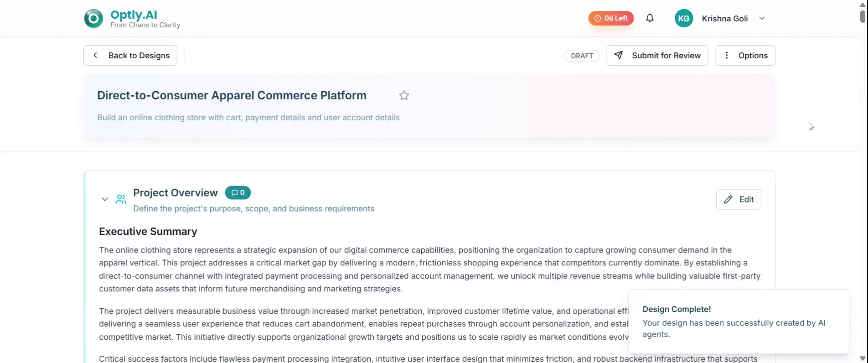868x363 pixels.
Task: Collapse the Project Overview section
Action: point(105,199)
